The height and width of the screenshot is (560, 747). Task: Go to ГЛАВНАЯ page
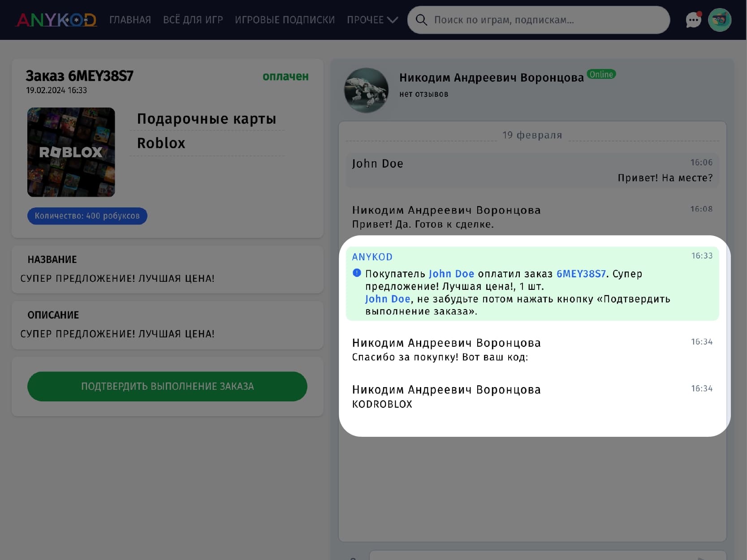tap(130, 20)
